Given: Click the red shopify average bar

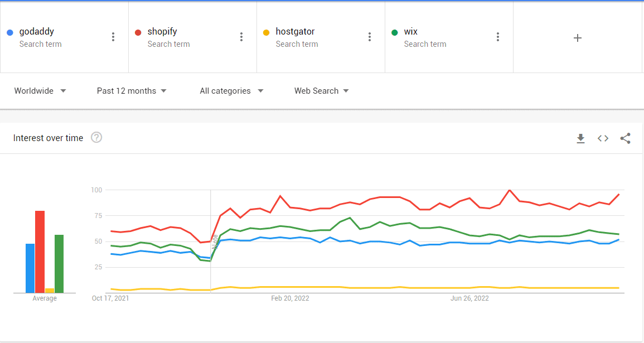Looking at the screenshot, I should coord(40,252).
